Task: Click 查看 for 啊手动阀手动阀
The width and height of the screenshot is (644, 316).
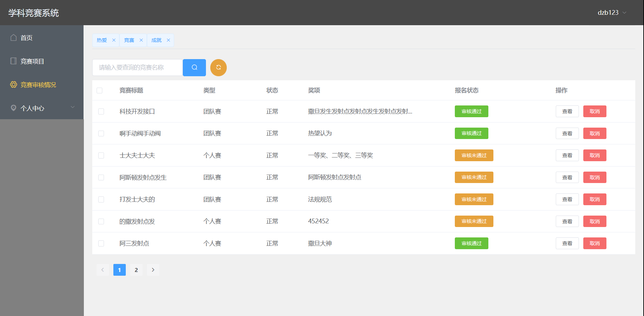Action: coord(567,133)
